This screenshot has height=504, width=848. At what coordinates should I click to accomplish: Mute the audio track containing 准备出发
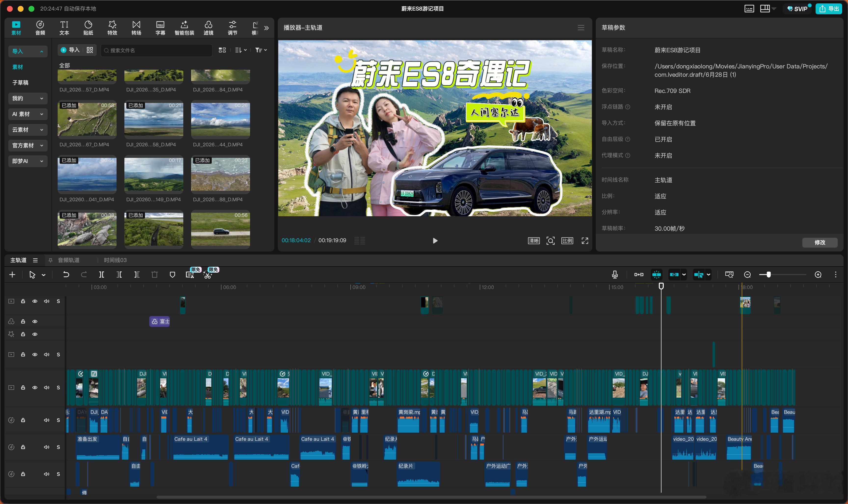(x=47, y=447)
